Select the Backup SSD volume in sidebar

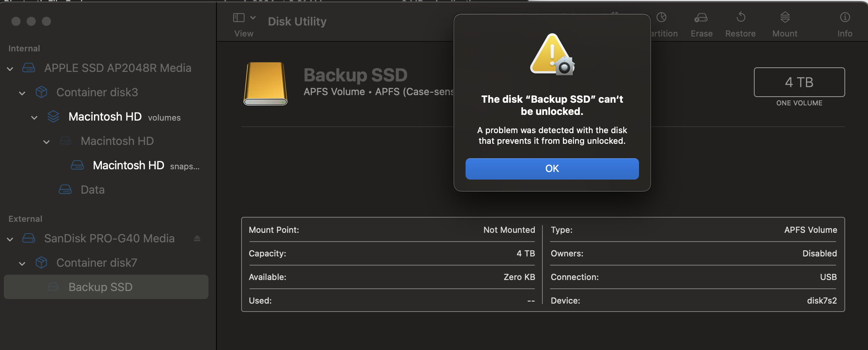click(x=100, y=287)
